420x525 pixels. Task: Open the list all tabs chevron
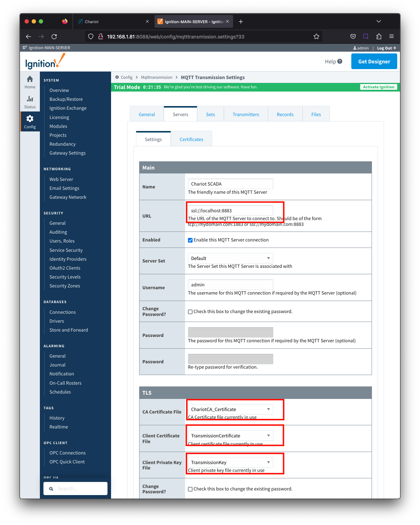(379, 21)
